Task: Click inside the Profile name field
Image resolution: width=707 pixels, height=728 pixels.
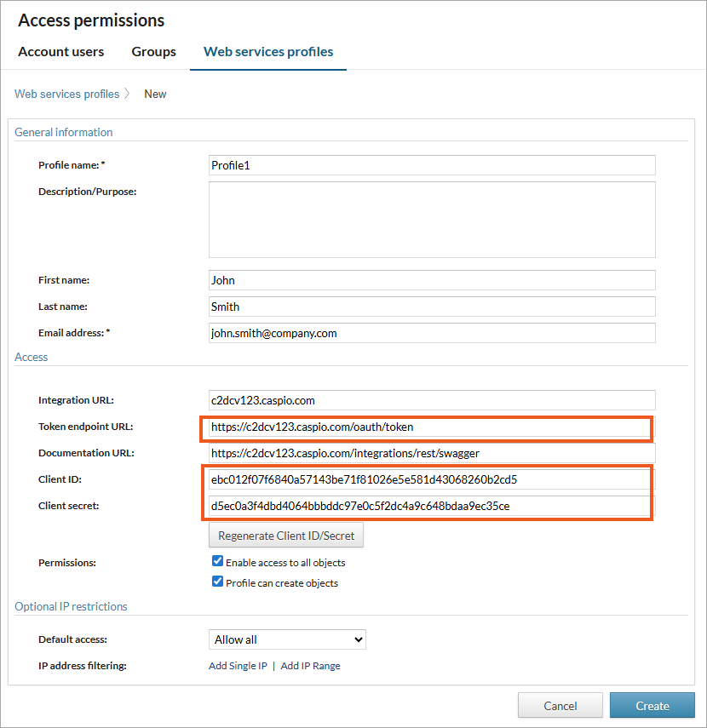Action: point(432,165)
